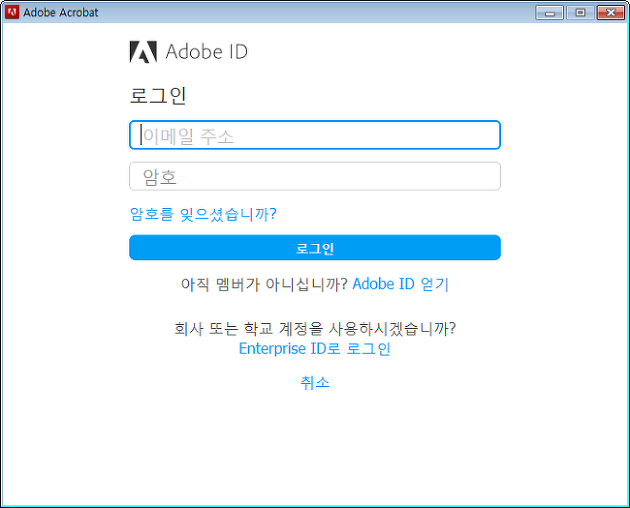Click the Adobe Acrobat title bar icon

pyautogui.click(x=12, y=12)
